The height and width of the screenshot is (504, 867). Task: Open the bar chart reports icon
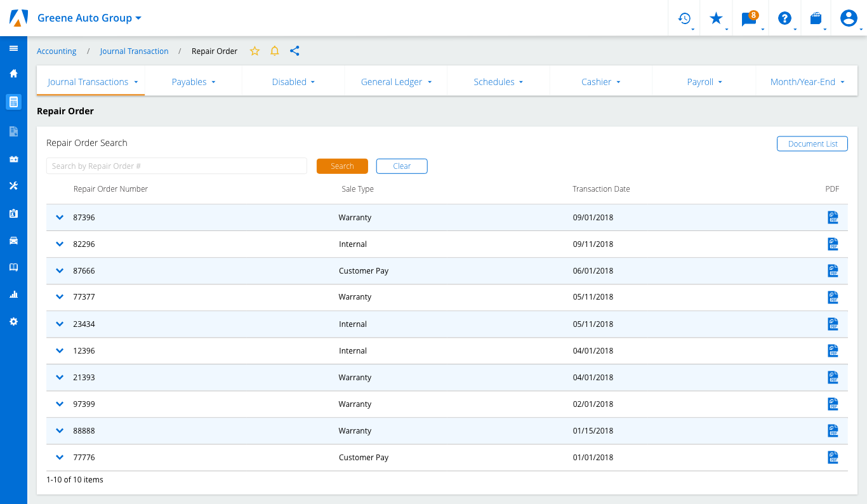click(x=13, y=295)
